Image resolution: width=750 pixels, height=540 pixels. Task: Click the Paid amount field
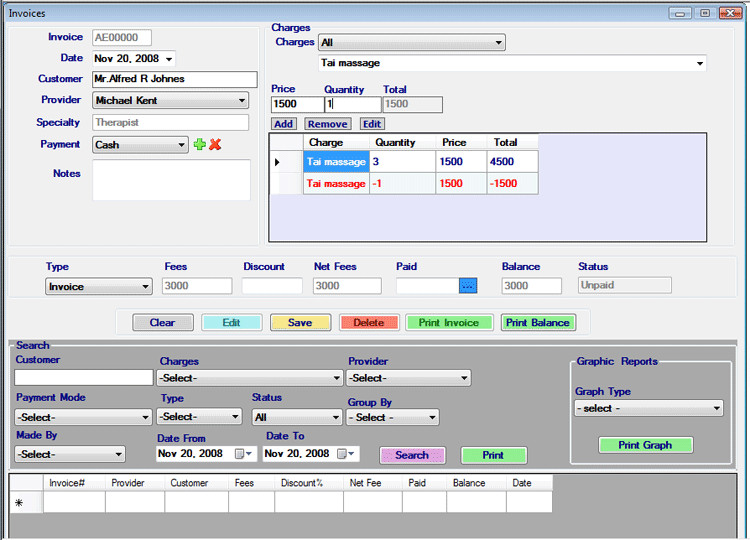pos(428,286)
